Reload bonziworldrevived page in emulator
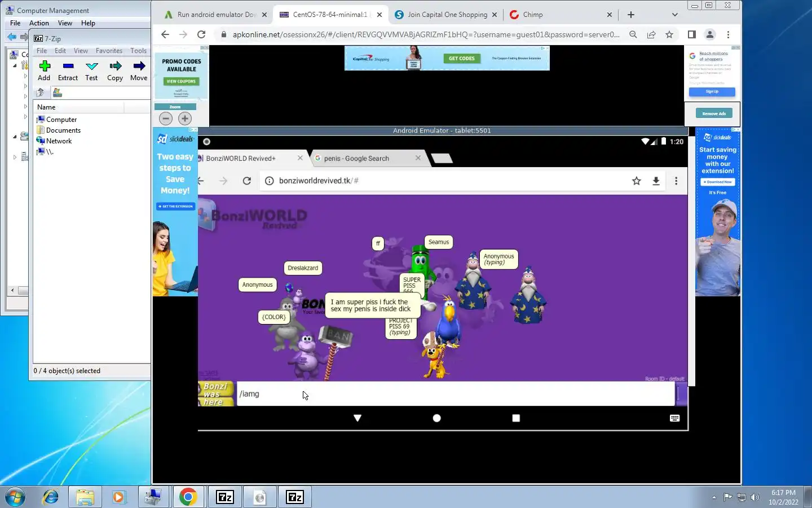The image size is (812, 508). tap(246, 181)
